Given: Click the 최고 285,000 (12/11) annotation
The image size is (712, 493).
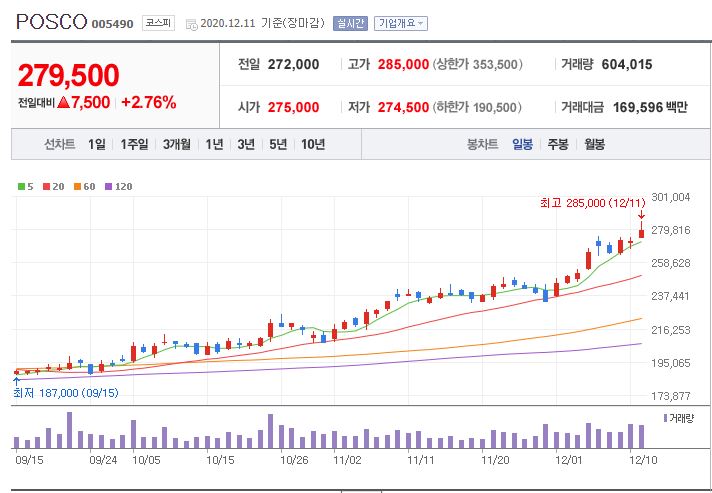Looking at the screenshot, I should tap(593, 203).
